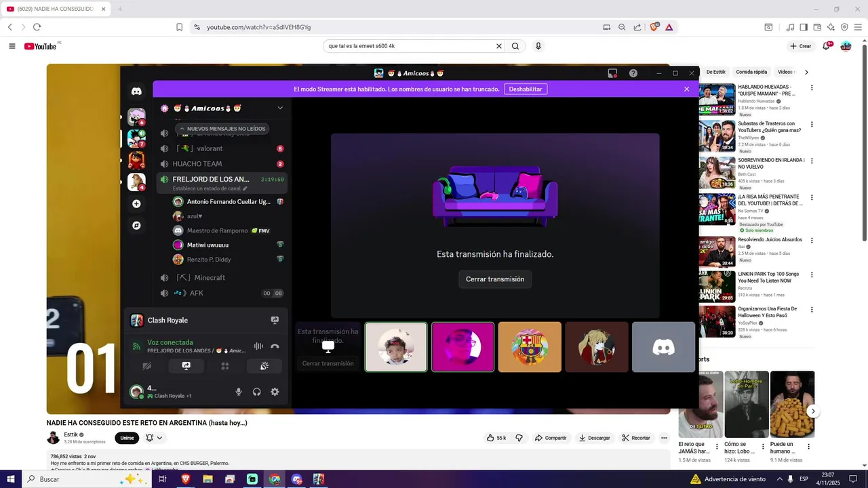Click Compartir under the video
Viewport: 868px width, 488px height.
(x=551, y=438)
